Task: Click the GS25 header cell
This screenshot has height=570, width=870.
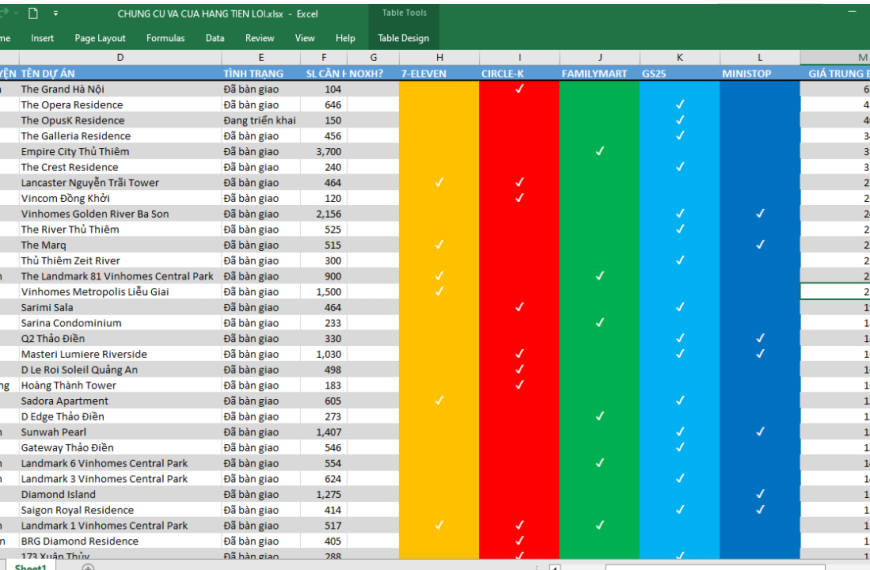Action: pyautogui.click(x=680, y=73)
